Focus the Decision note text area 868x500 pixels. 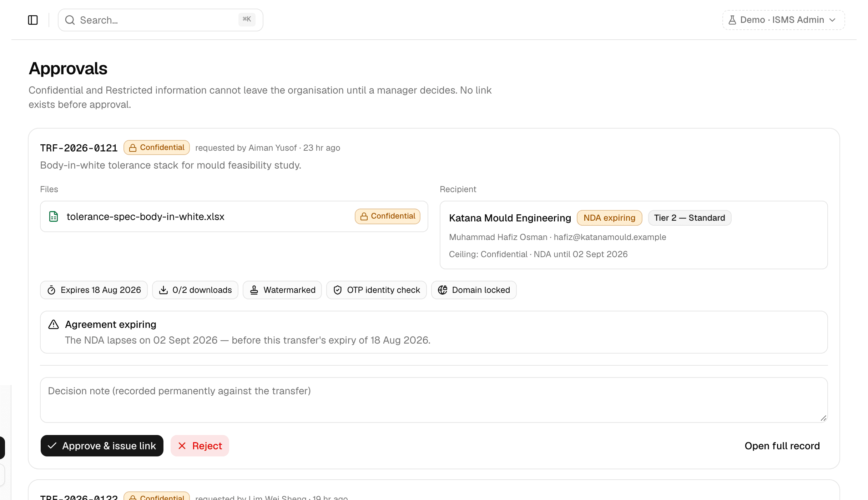(434, 400)
